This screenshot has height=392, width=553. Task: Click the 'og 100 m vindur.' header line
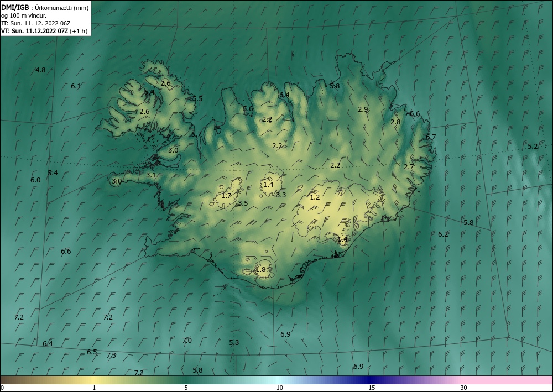23,15
